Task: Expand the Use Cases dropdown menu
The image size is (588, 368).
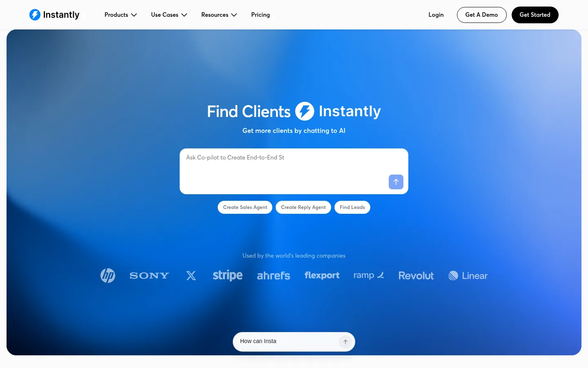Action: coord(169,15)
